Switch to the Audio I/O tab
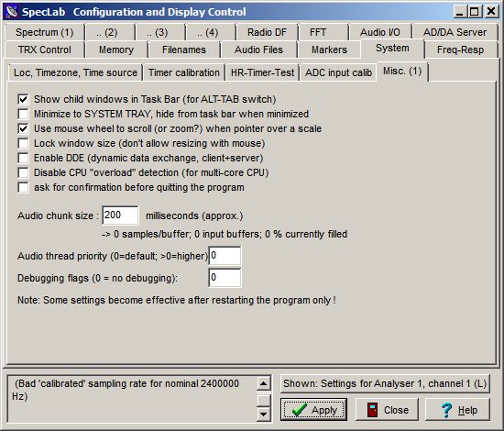The image size is (504, 431). tap(380, 32)
